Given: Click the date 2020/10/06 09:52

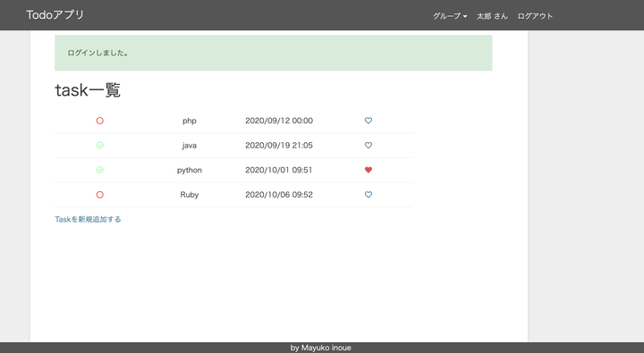Looking at the screenshot, I should tap(279, 195).
